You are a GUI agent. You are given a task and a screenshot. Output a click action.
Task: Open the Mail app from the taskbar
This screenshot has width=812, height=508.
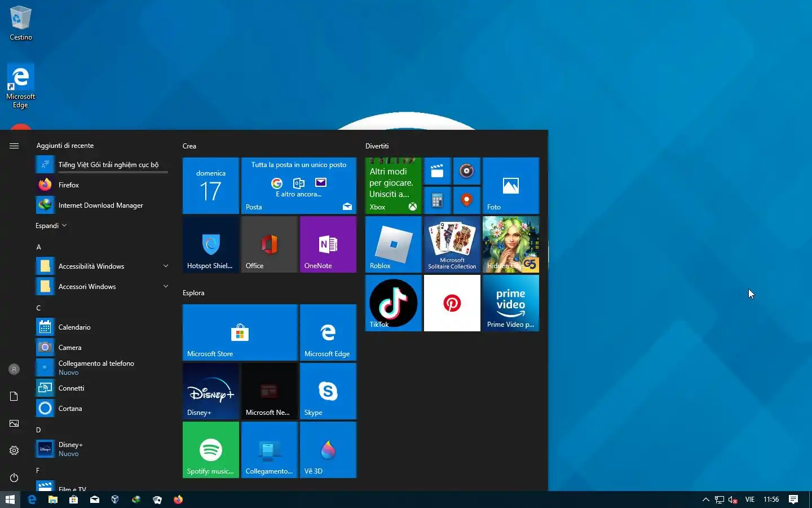click(95, 500)
